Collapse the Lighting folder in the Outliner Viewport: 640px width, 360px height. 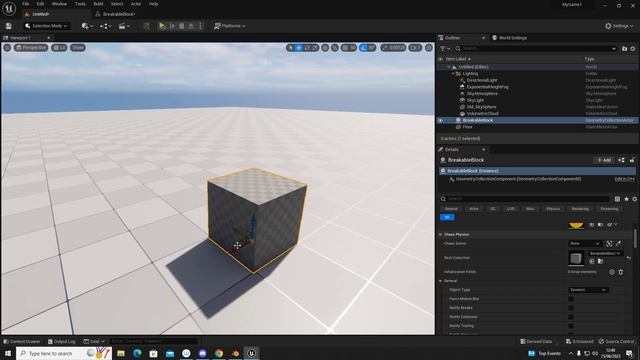coord(453,73)
